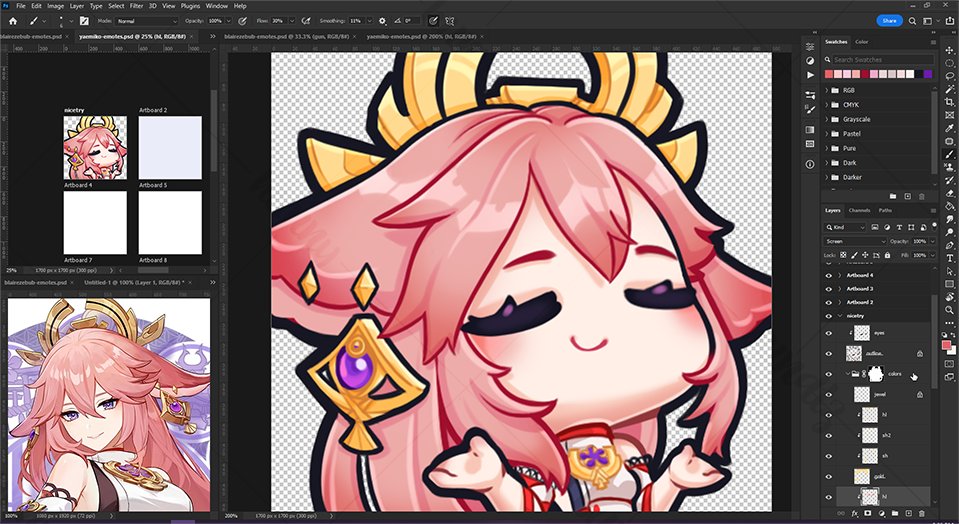Add a layer mask

(x=868, y=513)
